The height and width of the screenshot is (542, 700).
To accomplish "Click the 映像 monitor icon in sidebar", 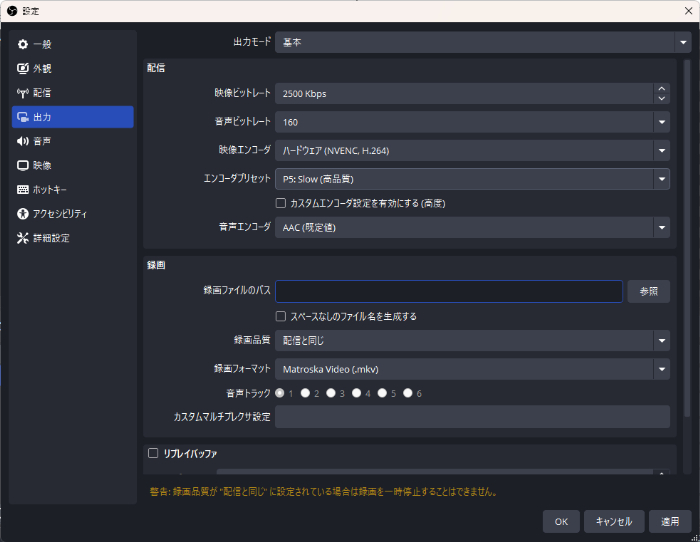I will tap(23, 165).
